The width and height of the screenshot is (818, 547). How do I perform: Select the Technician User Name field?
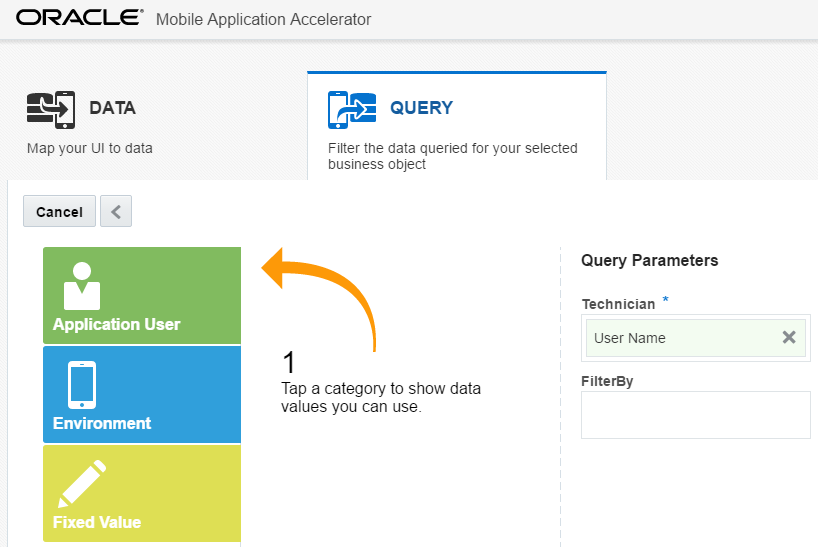click(680, 338)
